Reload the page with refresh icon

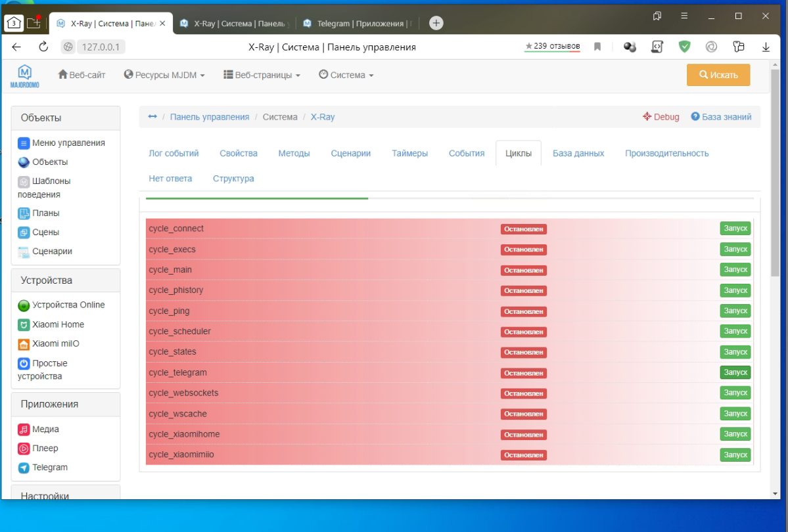[x=43, y=47]
